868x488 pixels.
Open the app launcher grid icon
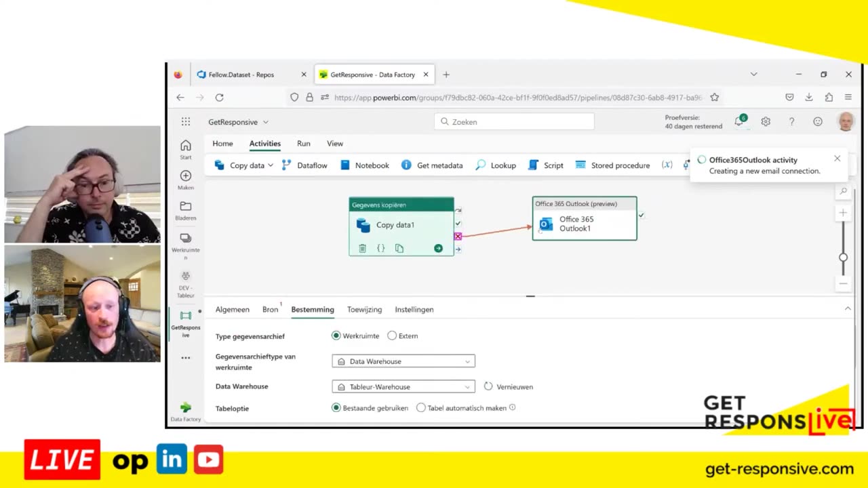[x=186, y=122]
